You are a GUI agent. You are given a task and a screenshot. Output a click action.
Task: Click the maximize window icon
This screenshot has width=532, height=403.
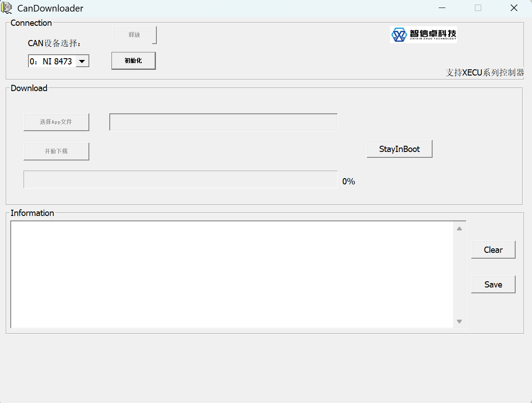point(478,8)
